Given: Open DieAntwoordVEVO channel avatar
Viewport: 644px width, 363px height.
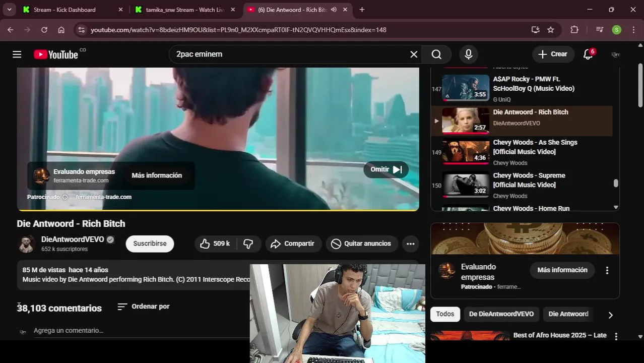Looking at the screenshot, I should click(x=26, y=244).
